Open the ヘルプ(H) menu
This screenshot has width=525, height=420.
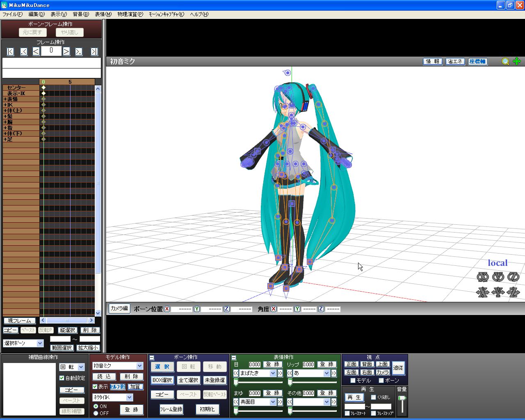[x=199, y=14]
